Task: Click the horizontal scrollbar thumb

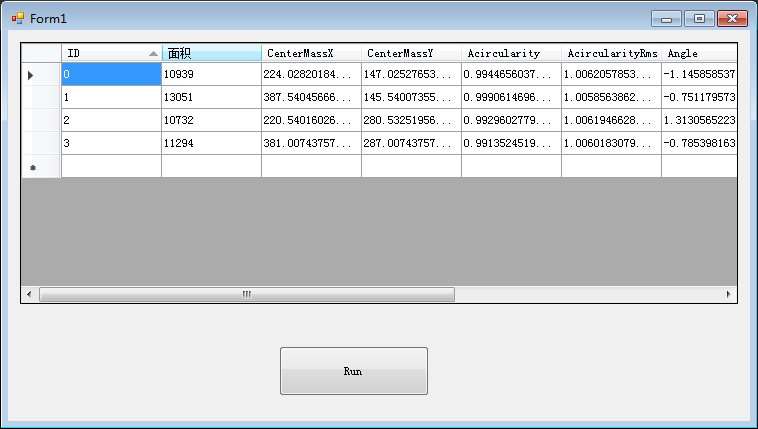Action: tap(246, 295)
